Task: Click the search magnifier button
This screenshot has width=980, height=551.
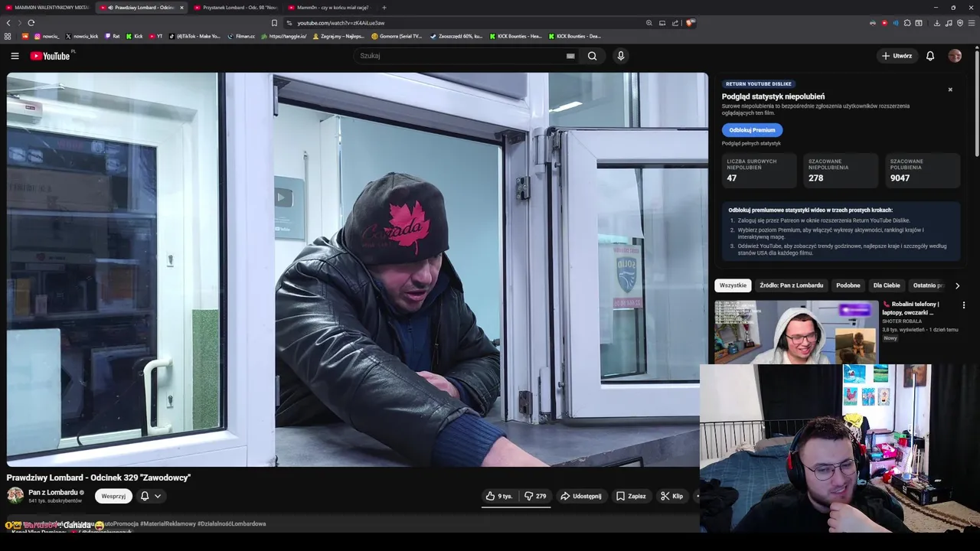Action: pos(592,56)
